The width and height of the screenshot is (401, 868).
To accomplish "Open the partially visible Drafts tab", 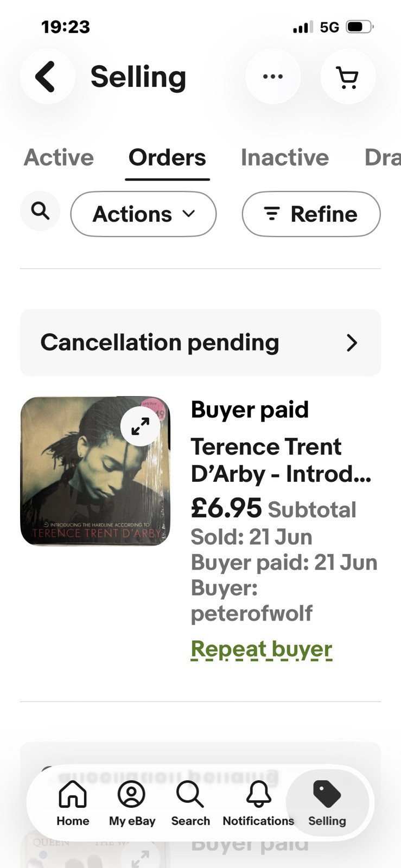I will click(383, 157).
